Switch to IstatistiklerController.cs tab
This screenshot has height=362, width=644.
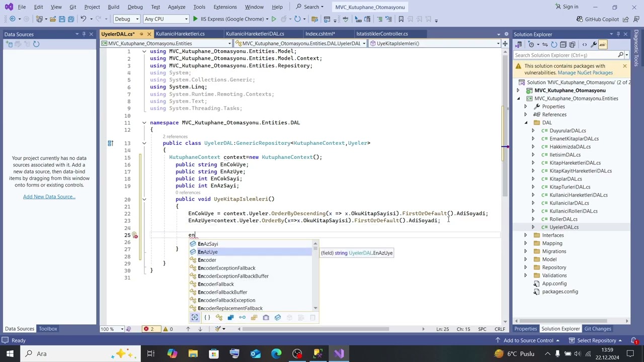[x=382, y=34]
